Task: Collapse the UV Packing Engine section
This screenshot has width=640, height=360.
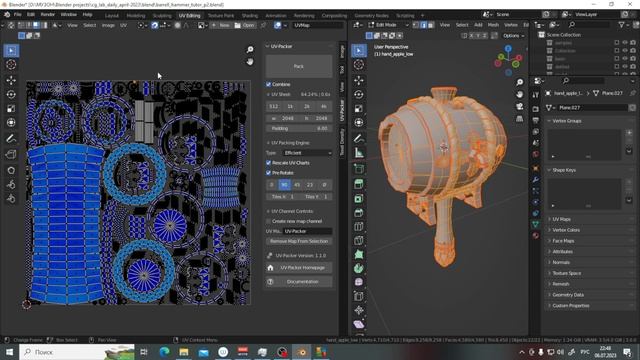Action: [x=290, y=143]
